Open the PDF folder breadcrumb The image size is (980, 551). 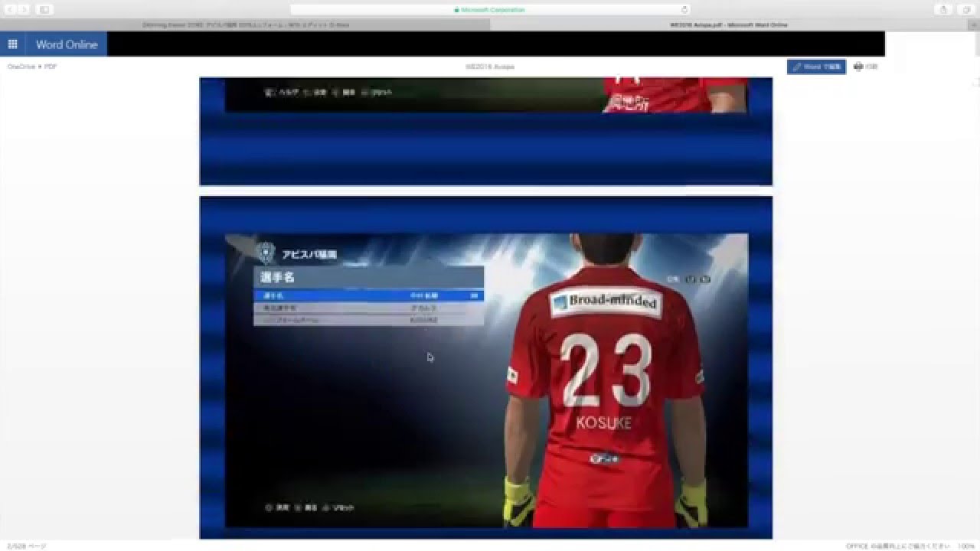(51, 67)
